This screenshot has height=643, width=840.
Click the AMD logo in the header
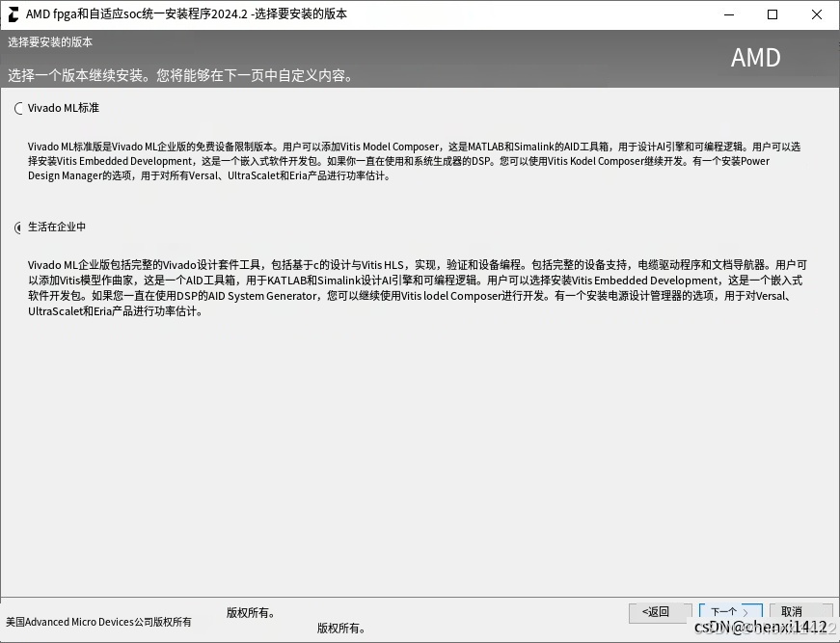tap(756, 58)
